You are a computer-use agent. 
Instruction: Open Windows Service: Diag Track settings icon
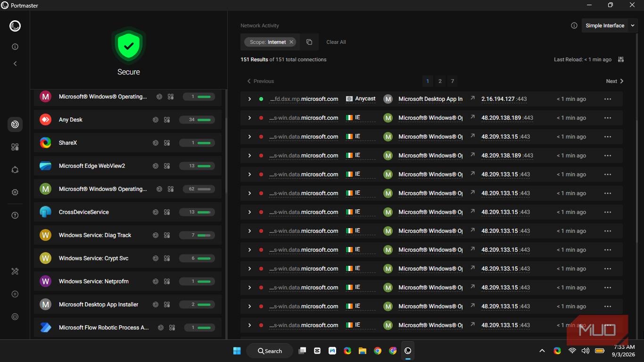click(x=167, y=235)
